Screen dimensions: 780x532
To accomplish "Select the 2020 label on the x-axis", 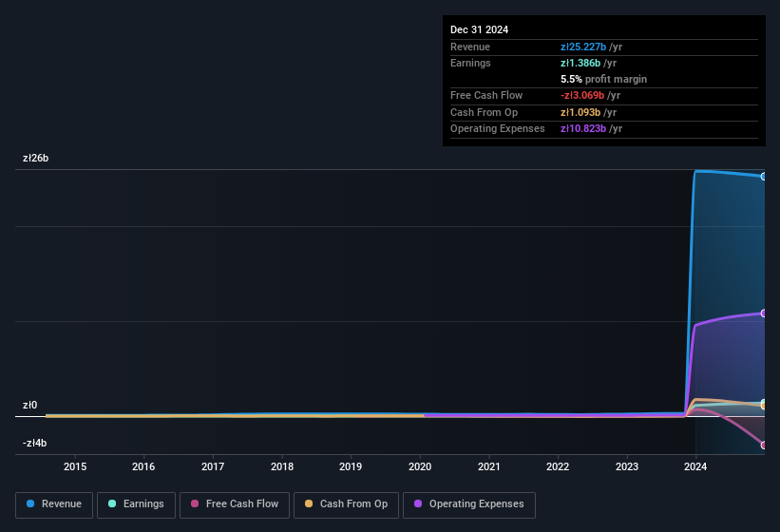I will tap(420, 466).
